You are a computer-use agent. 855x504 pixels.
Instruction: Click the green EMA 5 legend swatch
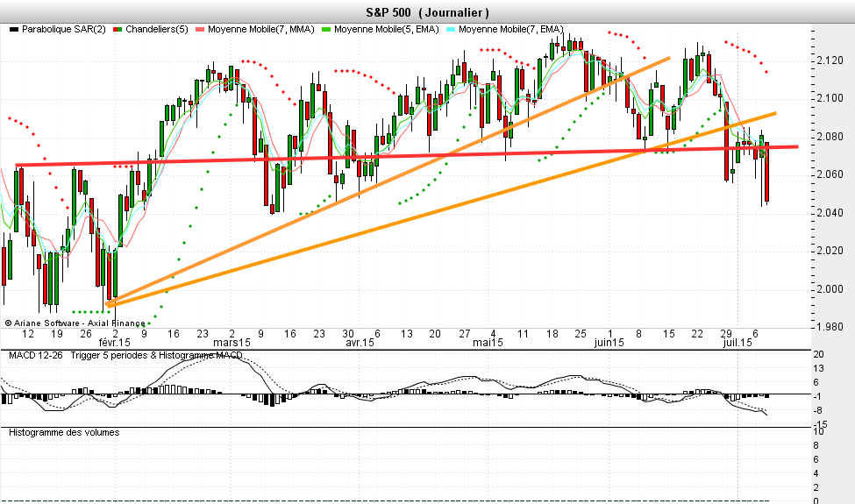point(326,30)
